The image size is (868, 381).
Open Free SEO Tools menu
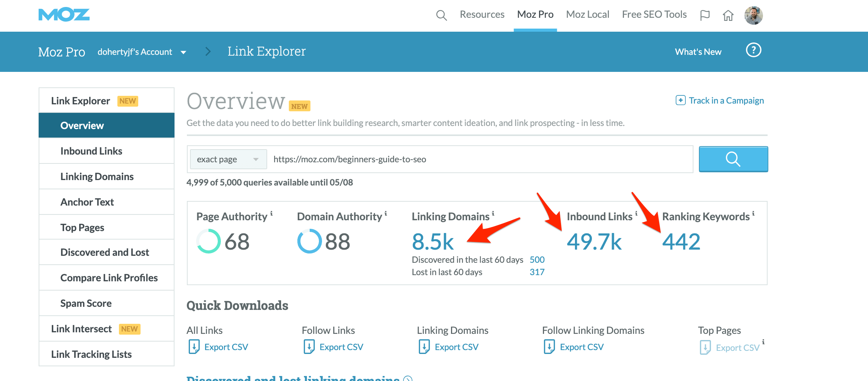click(x=654, y=15)
